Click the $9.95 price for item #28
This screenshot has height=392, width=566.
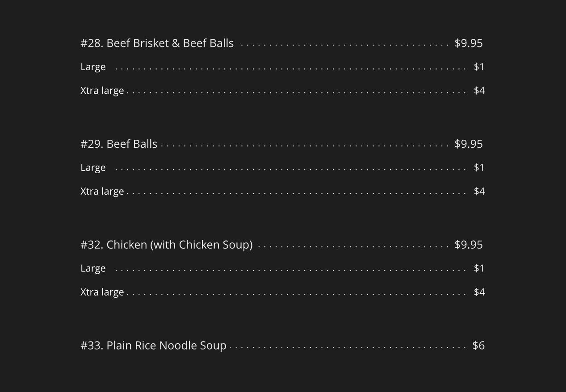[468, 43]
